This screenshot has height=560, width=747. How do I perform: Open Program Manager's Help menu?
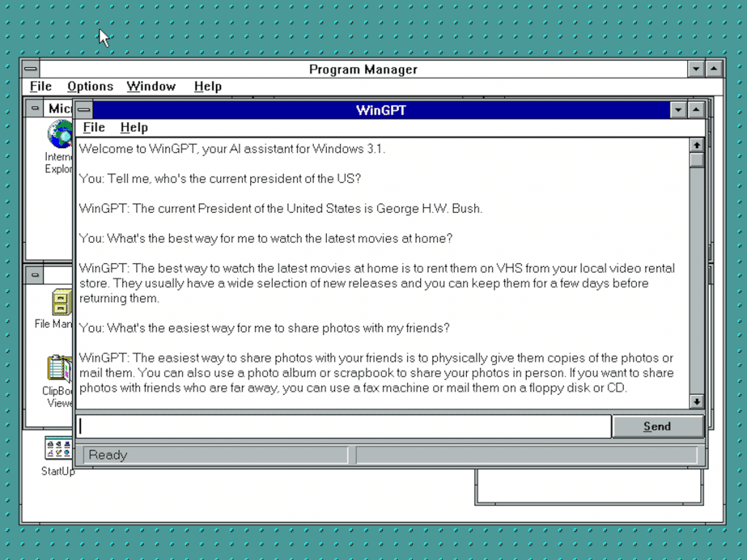click(x=208, y=86)
